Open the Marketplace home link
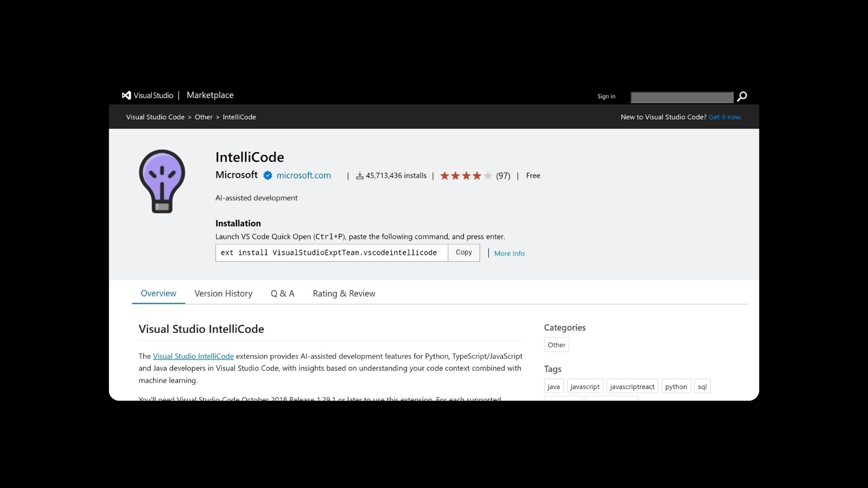 [210, 95]
